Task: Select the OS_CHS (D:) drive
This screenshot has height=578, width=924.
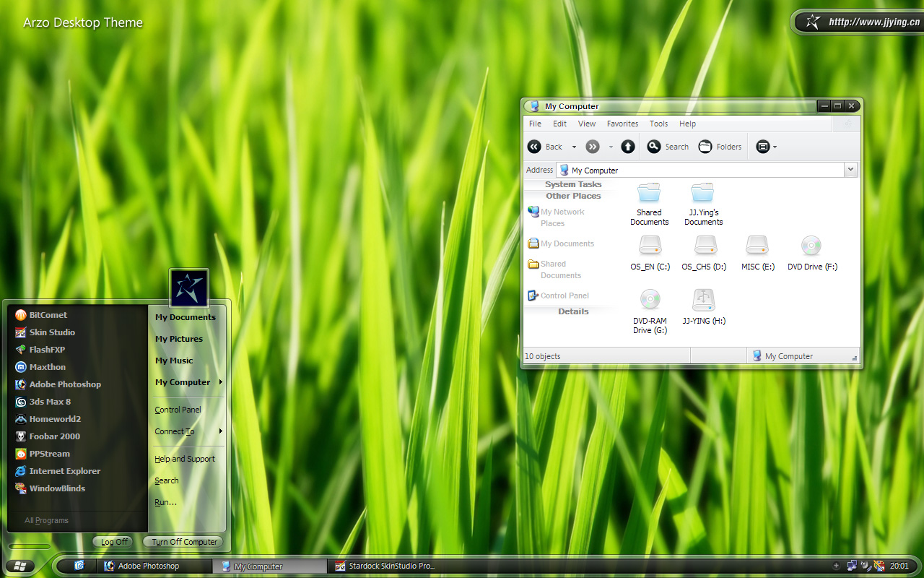Action: click(x=704, y=253)
